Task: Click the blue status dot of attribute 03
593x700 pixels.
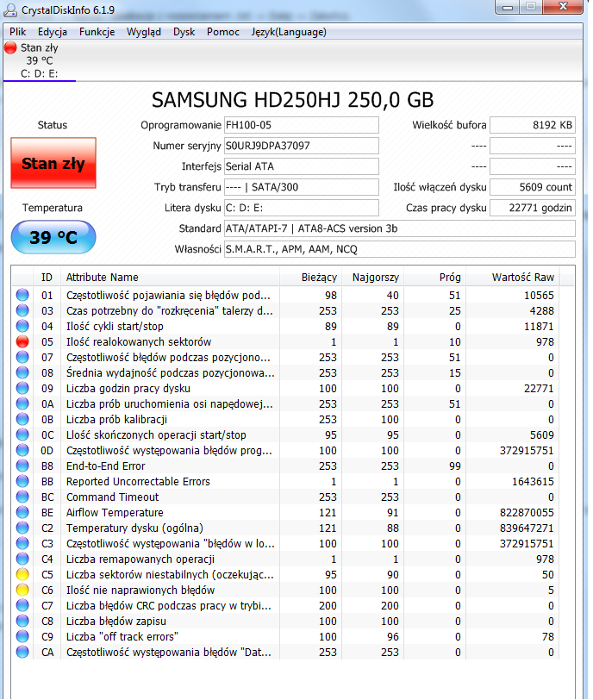Action: (x=22, y=310)
